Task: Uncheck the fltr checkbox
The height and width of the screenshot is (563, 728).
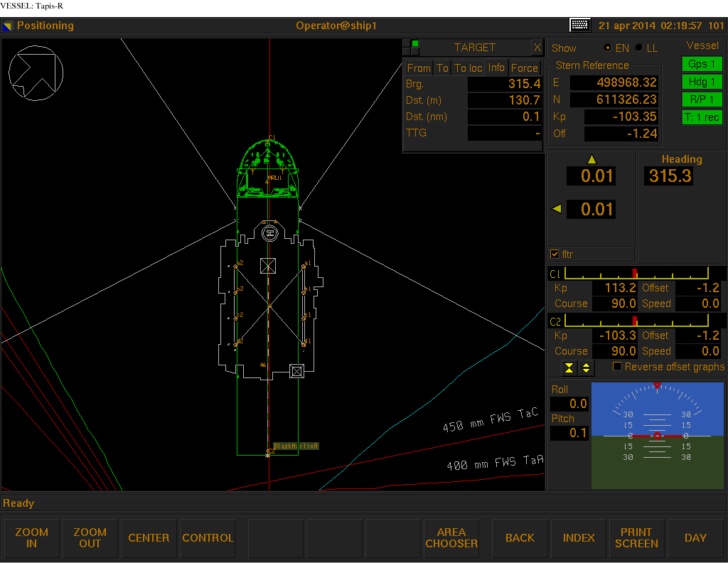Action: click(x=555, y=254)
